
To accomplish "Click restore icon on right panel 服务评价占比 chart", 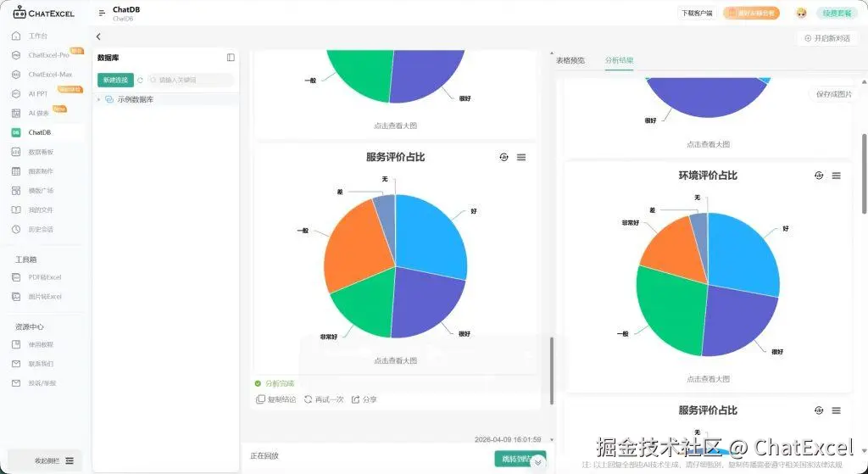I will [x=819, y=410].
